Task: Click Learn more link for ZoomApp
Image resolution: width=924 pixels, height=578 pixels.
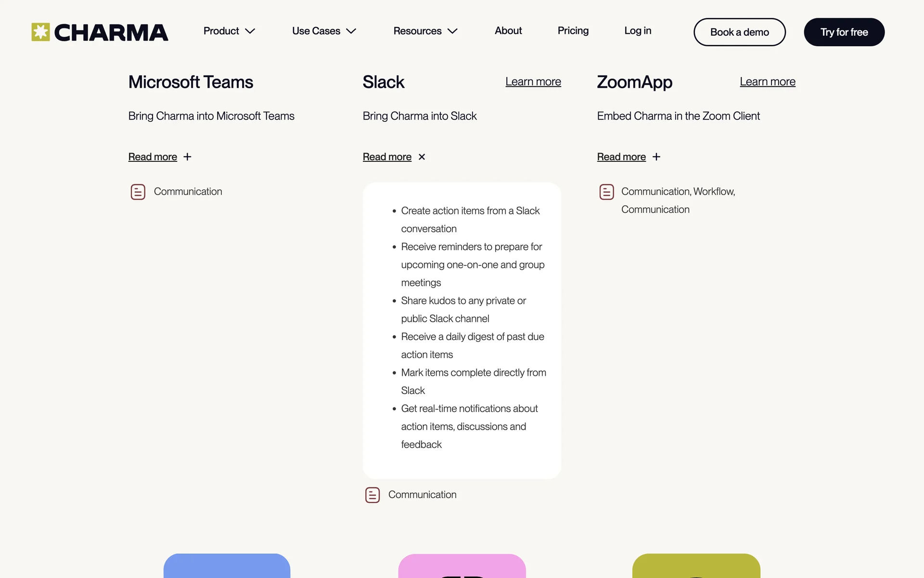Action: coord(767,82)
